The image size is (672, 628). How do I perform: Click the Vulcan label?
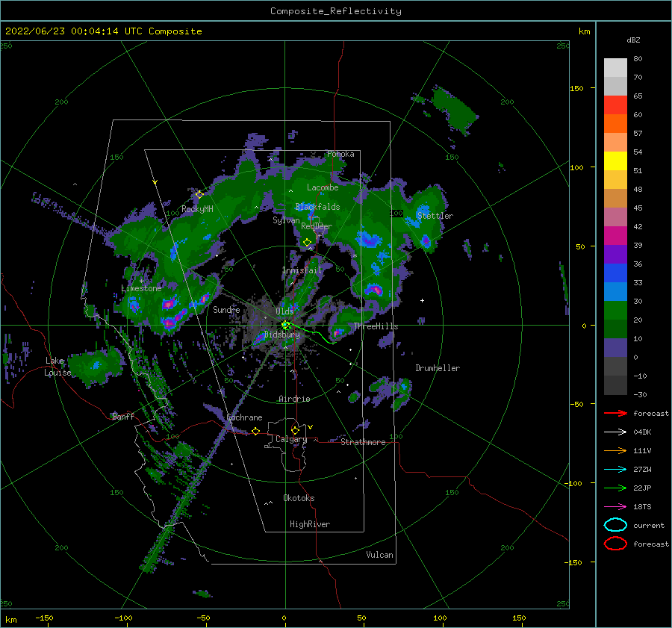[x=380, y=555]
